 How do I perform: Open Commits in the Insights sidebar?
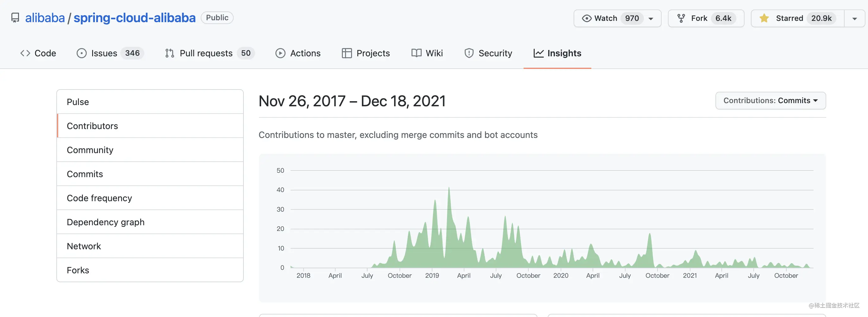tap(150, 174)
